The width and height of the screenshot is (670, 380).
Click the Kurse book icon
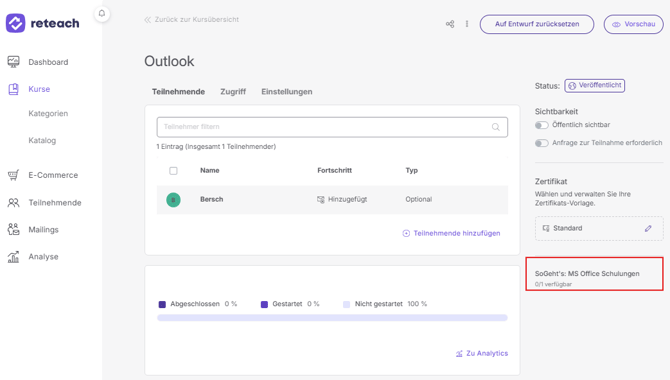click(x=13, y=89)
